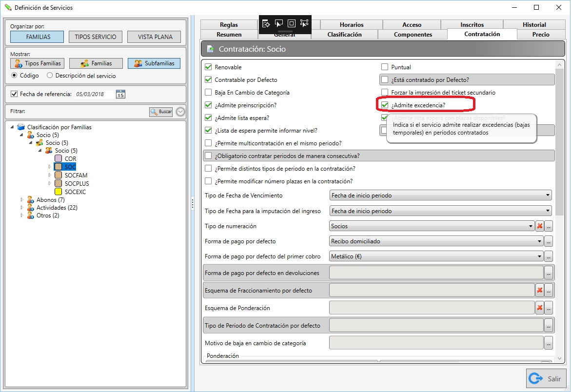Click the person icon next to Abonos (7)
Viewport: 571px width, 392px height.
click(31, 200)
